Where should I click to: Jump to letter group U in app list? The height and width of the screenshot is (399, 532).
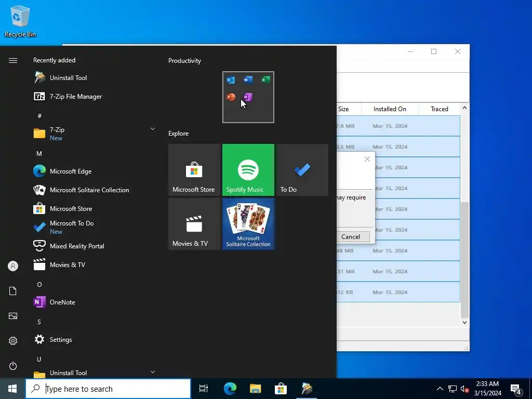(39, 359)
